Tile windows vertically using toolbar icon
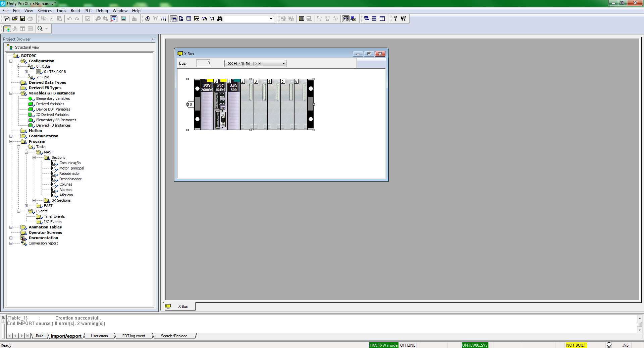Image resolution: width=644 pixels, height=348 pixels. (382, 19)
